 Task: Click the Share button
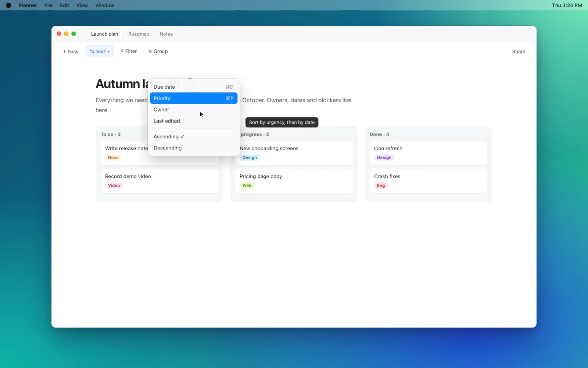[519, 52]
